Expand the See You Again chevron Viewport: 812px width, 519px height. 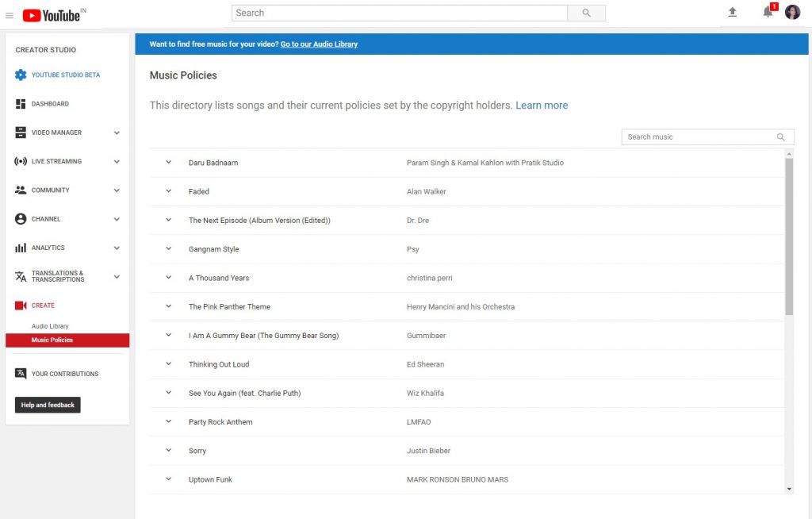tap(168, 393)
